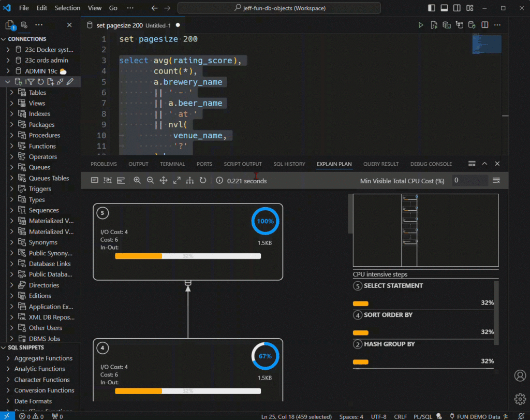Click the FUN DEMO Data connection in status bar
The height and width of the screenshot is (420, 530).
coord(477,416)
